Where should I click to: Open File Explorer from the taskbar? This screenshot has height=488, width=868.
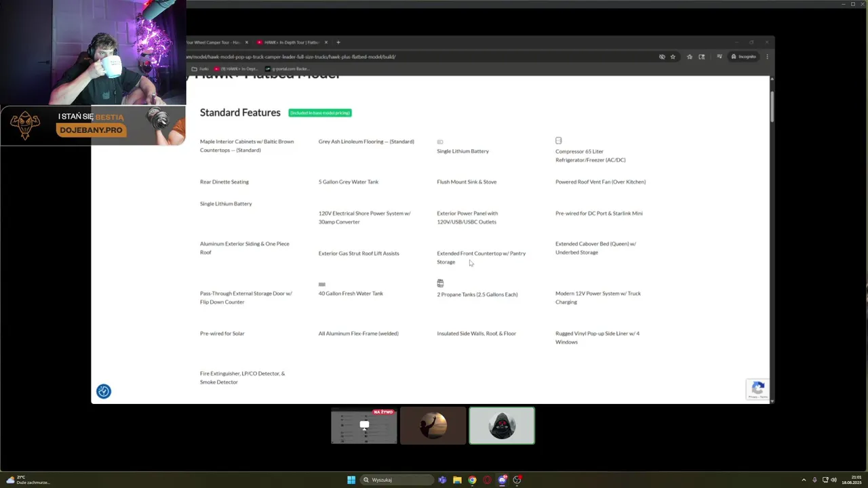(x=457, y=480)
